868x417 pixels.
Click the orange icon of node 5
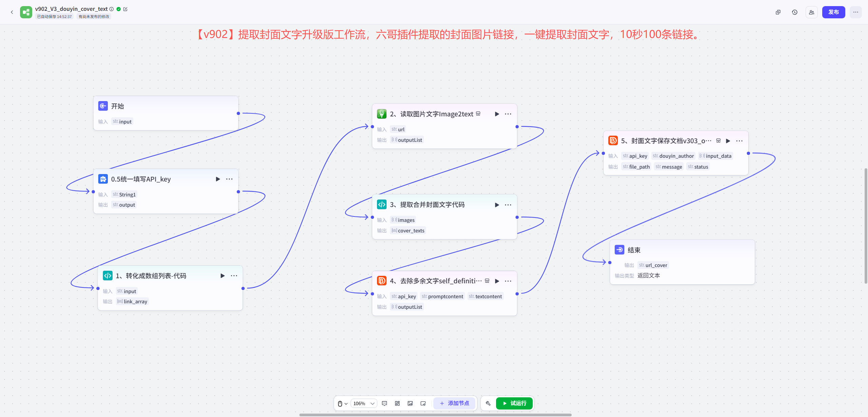click(613, 140)
